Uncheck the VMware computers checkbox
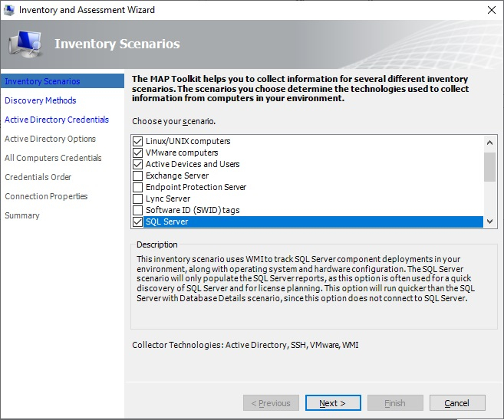The image size is (504, 420). [137, 153]
